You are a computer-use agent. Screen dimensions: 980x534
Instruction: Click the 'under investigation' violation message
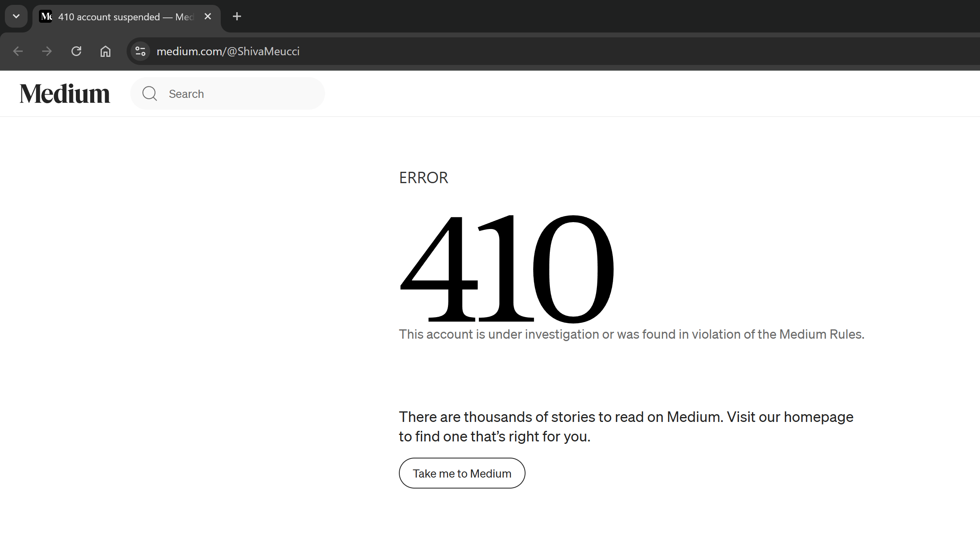coord(631,334)
